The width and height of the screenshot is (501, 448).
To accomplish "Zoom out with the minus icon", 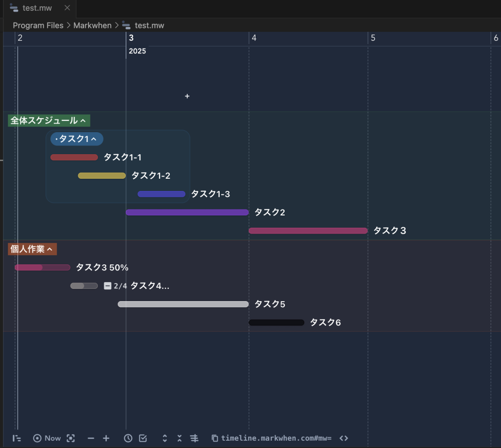I will pos(91,438).
